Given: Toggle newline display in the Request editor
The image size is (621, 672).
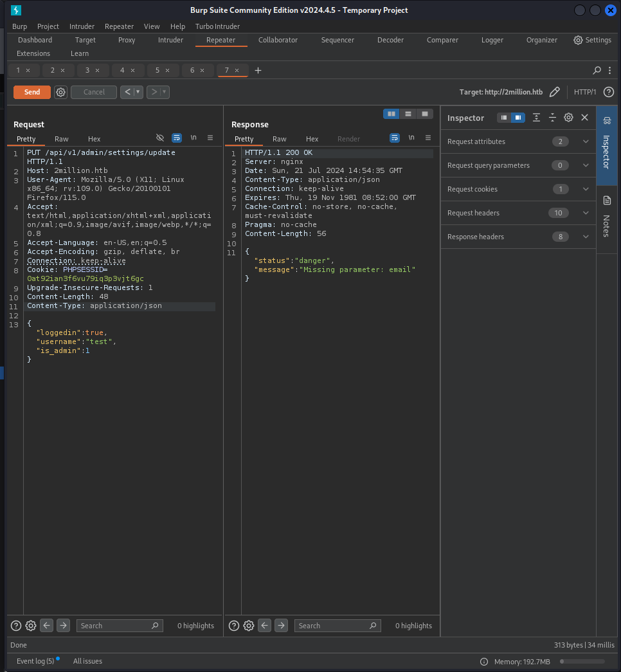Looking at the screenshot, I should click(194, 138).
